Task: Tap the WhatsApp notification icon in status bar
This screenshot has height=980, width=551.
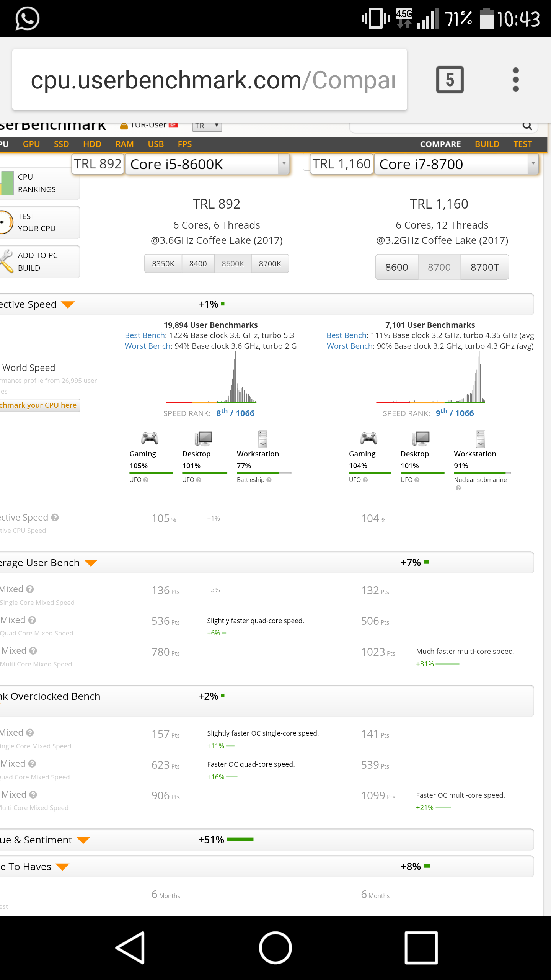Action: click(27, 18)
